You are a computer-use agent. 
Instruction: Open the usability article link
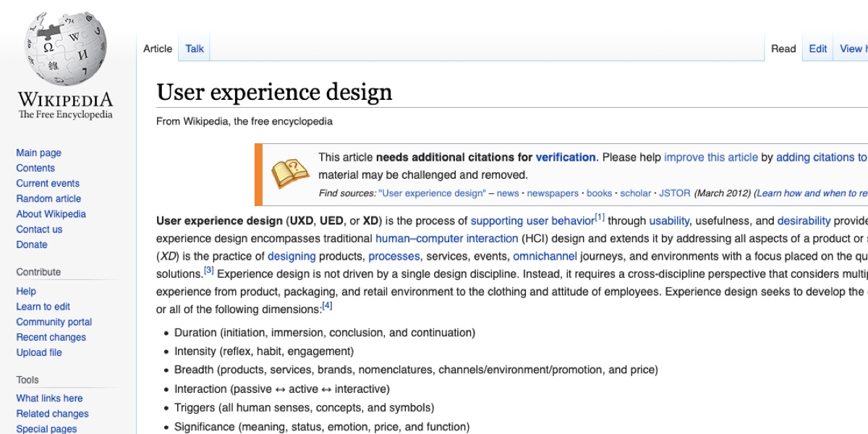[669, 221]
